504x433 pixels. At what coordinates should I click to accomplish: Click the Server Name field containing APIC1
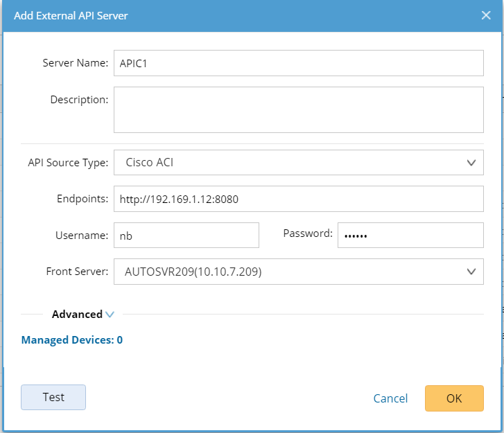(298, 62)
